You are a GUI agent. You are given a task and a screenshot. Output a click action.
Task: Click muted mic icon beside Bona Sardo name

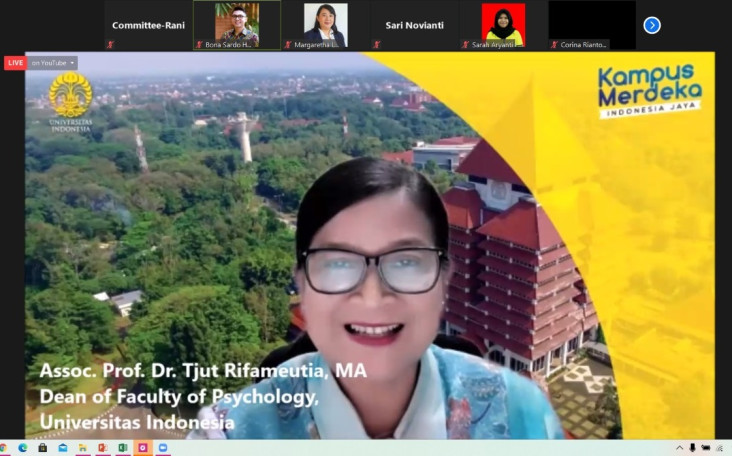pos(199,45)
